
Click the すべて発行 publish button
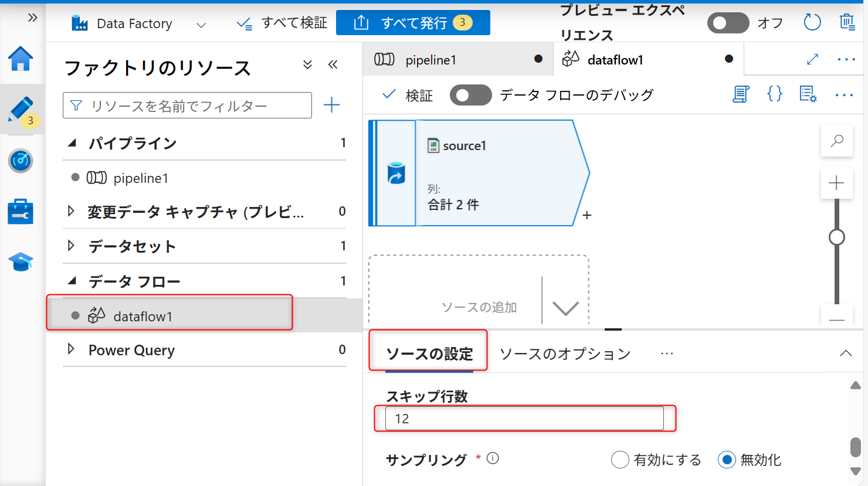(413, 22)
